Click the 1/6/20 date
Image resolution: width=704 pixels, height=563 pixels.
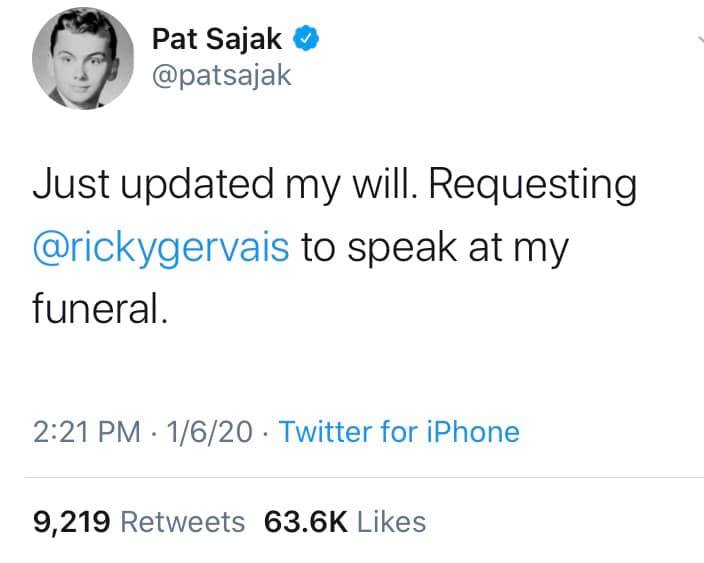pyautogui.click(x=210, y=432)
